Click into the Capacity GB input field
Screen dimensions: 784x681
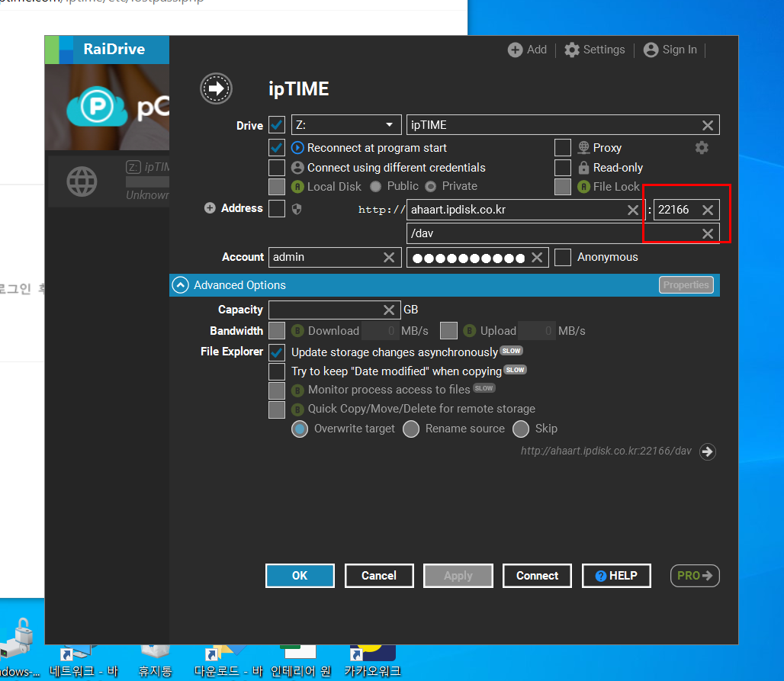[325, 310]
